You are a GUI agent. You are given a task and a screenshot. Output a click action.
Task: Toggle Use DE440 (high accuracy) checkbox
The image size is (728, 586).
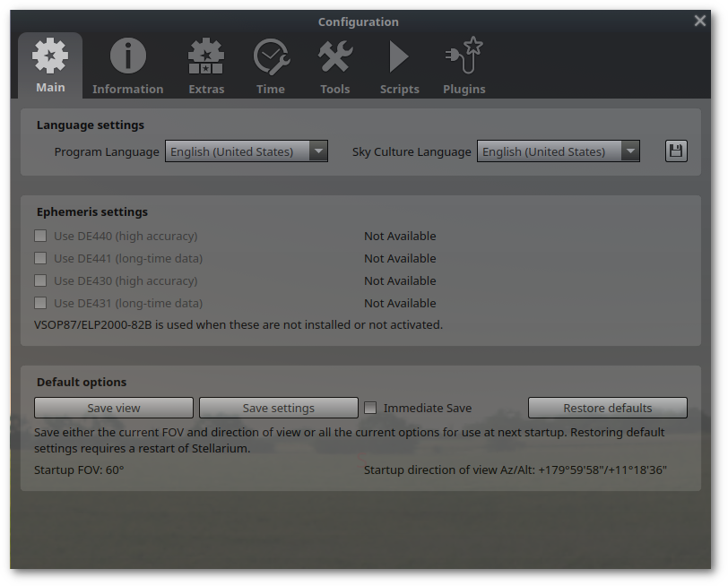click(x=40, y=236)
